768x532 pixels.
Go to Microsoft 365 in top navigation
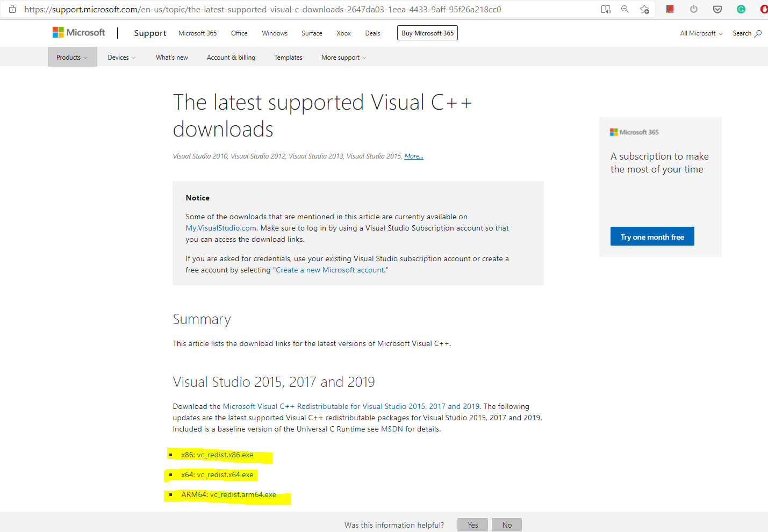[197, 33]
